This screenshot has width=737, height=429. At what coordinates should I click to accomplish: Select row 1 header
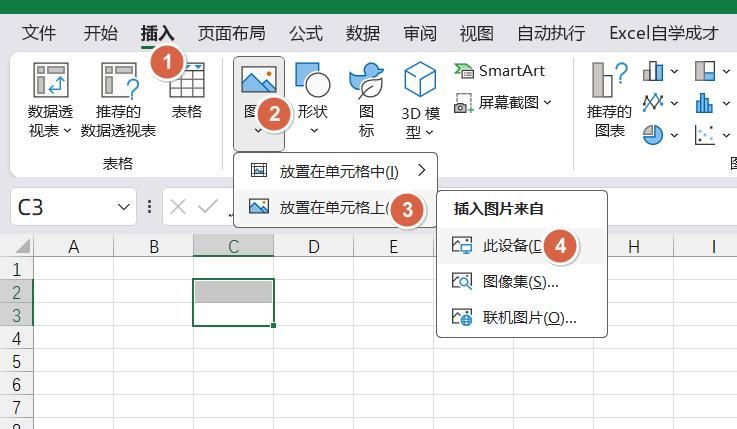[x=16, y=269]
